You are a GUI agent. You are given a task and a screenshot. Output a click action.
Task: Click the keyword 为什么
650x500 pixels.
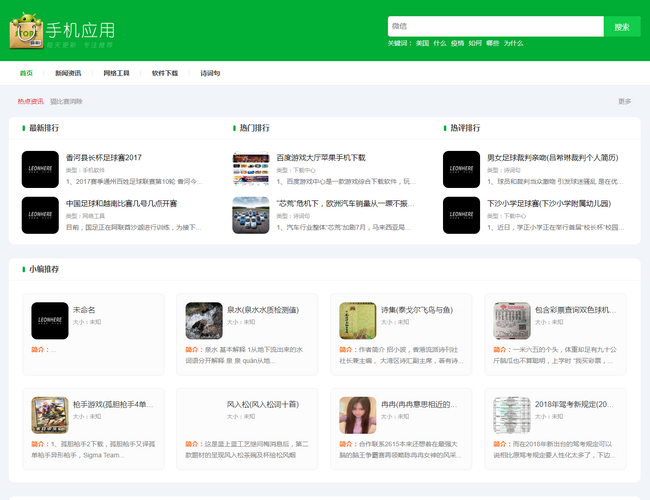[514, 43]
